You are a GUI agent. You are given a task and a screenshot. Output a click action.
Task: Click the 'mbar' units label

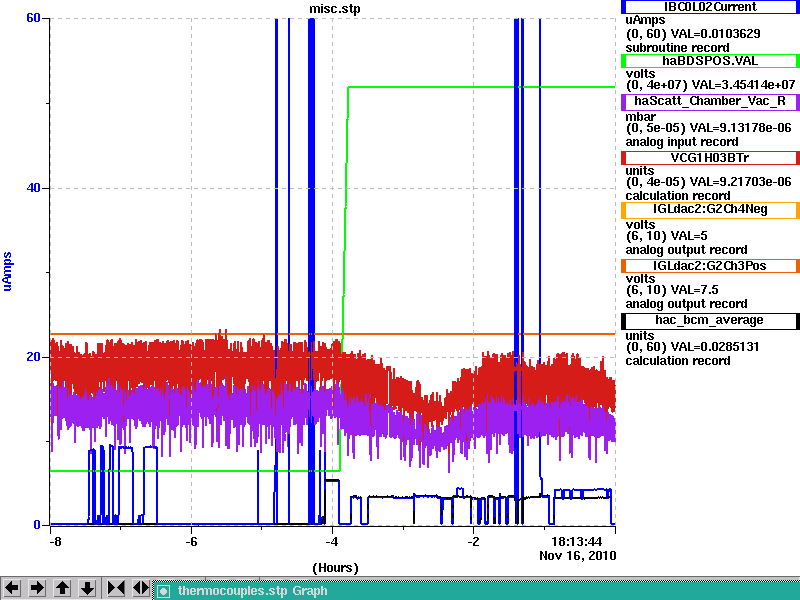pyautogui.click(x=640, y=117)
